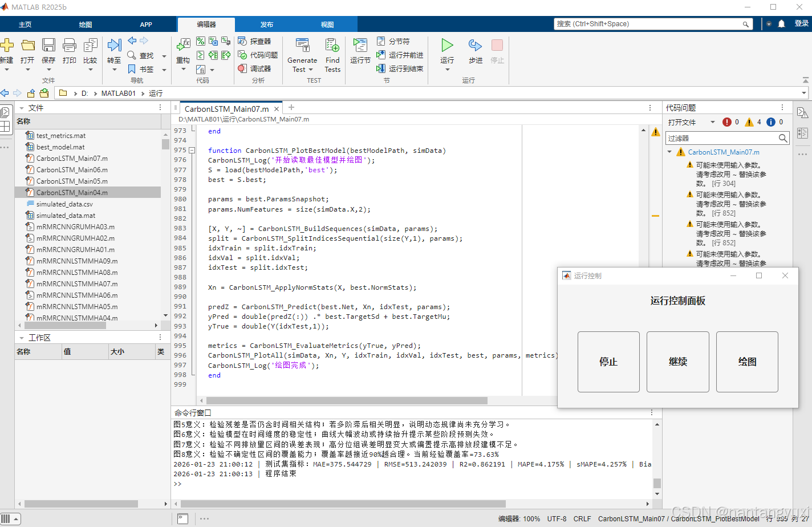Viewport: 812px width, 527px height.
Task: Click the navigate back arrow in toolbar
Action: 5,93
